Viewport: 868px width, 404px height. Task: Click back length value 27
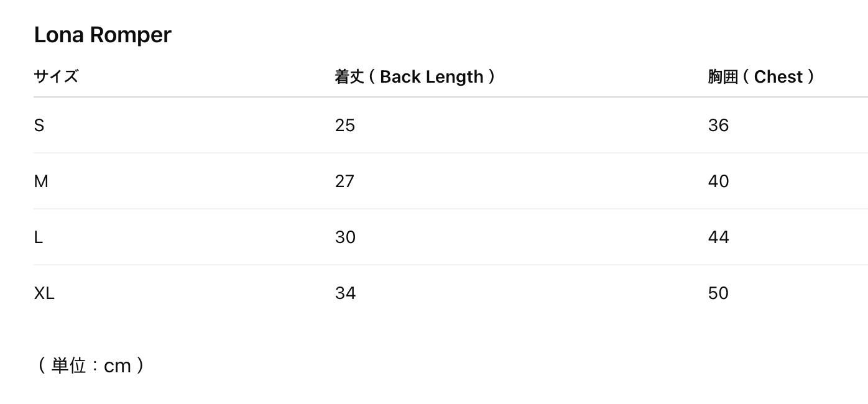pyautogui.click(x=345, y=181)
